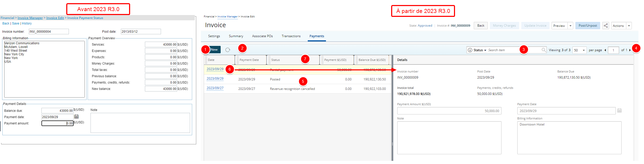644x164 pixels.
Task: Click the Actions button
Action: point(618,26)
